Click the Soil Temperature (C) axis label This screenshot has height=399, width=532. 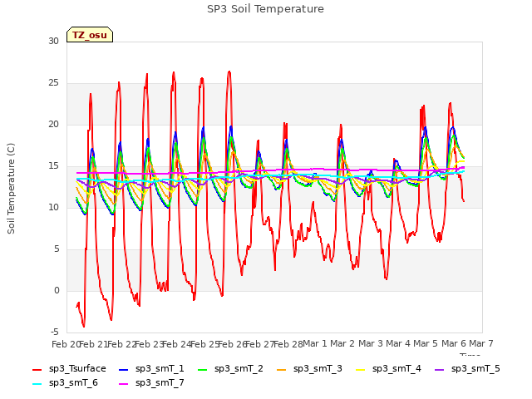tap(11, 189)
